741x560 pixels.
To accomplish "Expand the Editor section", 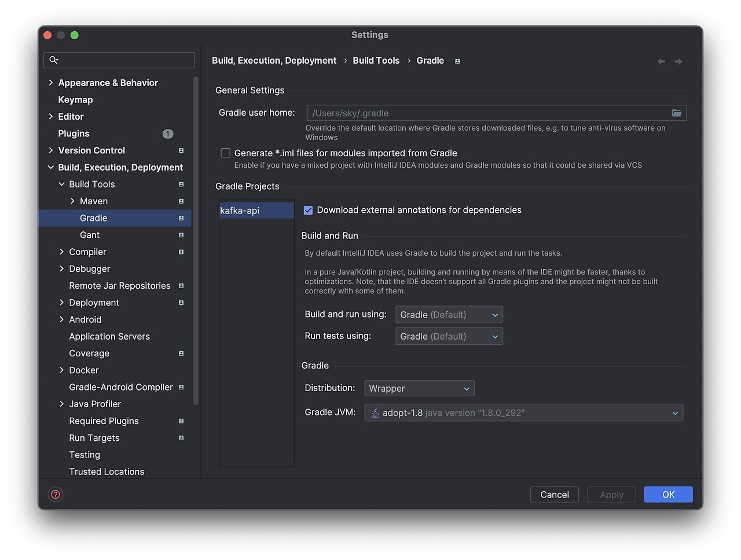I will 51,116.
